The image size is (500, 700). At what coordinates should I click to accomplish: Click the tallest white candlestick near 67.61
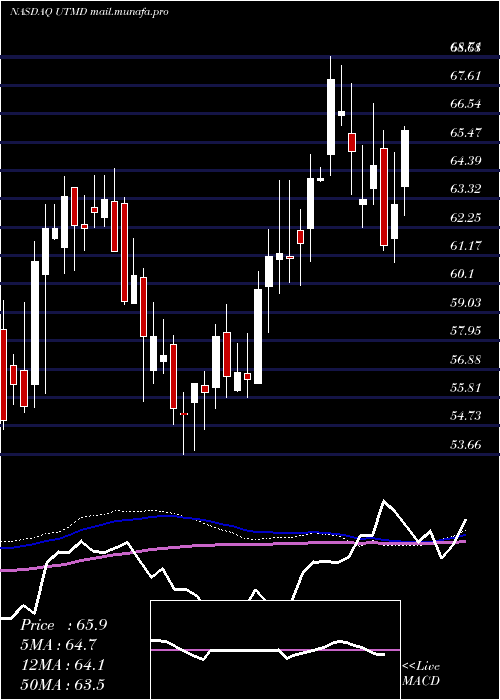point(331,117)
